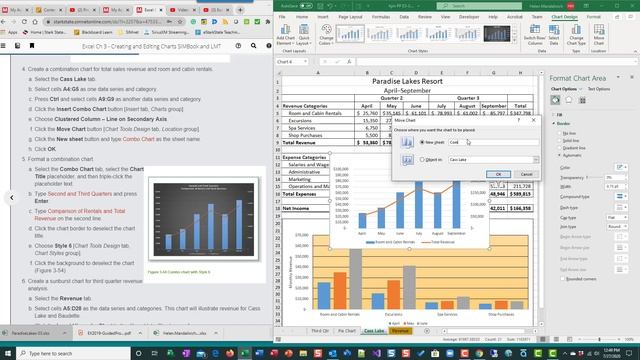Expand the Chart Styles gallery

tap(514, 40)
